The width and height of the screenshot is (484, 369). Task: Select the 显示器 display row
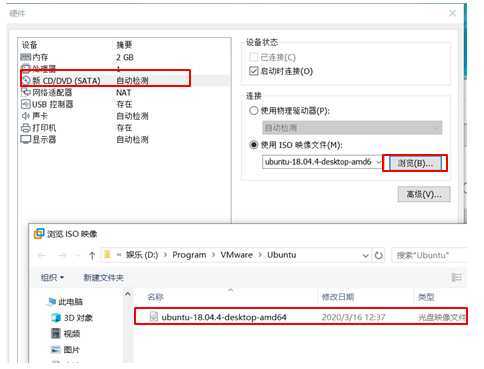[x=124, y=139]
